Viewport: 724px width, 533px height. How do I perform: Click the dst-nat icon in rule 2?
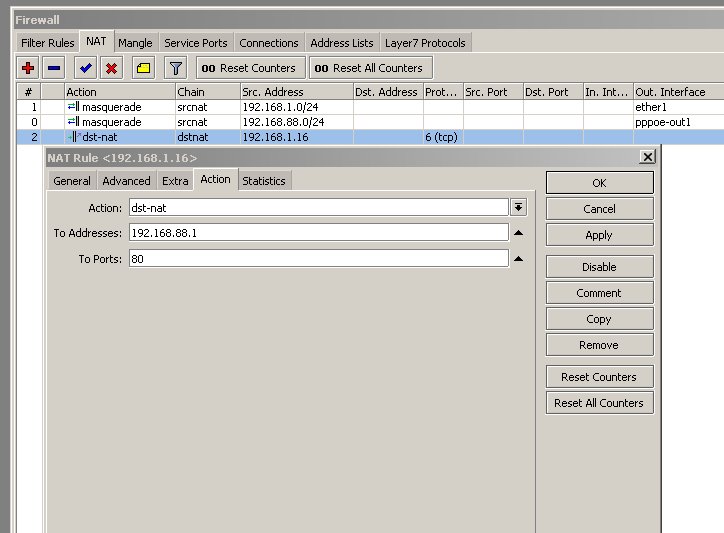point(74,137)
